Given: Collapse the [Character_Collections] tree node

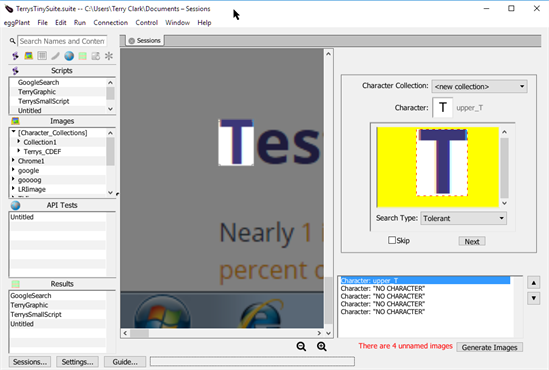Looking at the screenshot, I should pyautogui.click(x=13, y=132).
